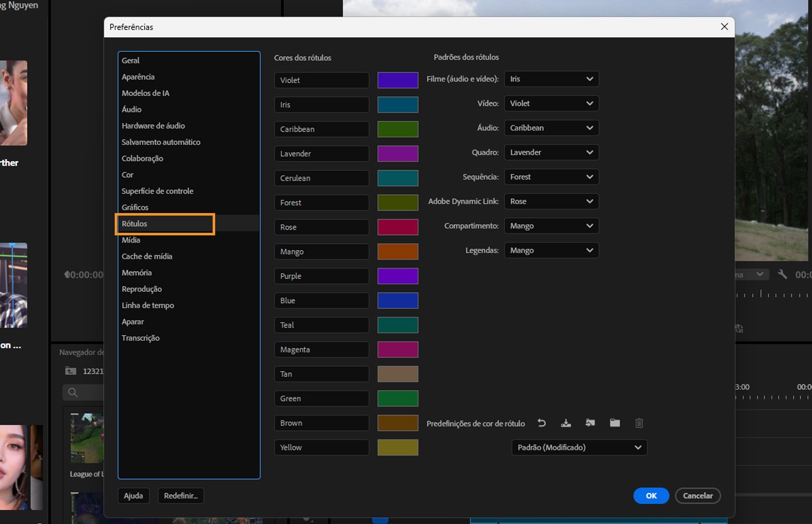This screenshot has width=812, height=524.
Task: Open the Quadro default label dropdown
Action: tap(552, 152)
